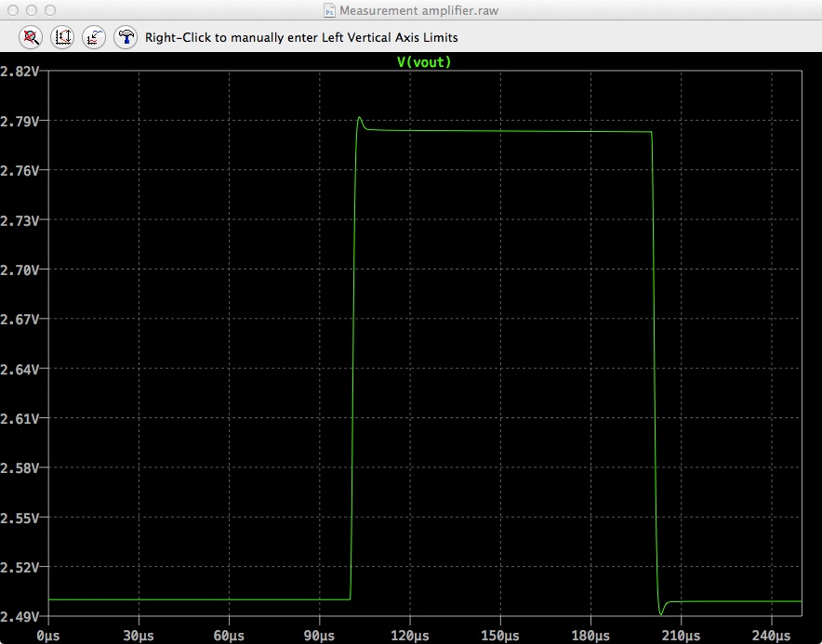This screenshot has width=822, height=644.
Task: Click the 240µs time axis label
Action: [771, 636]
